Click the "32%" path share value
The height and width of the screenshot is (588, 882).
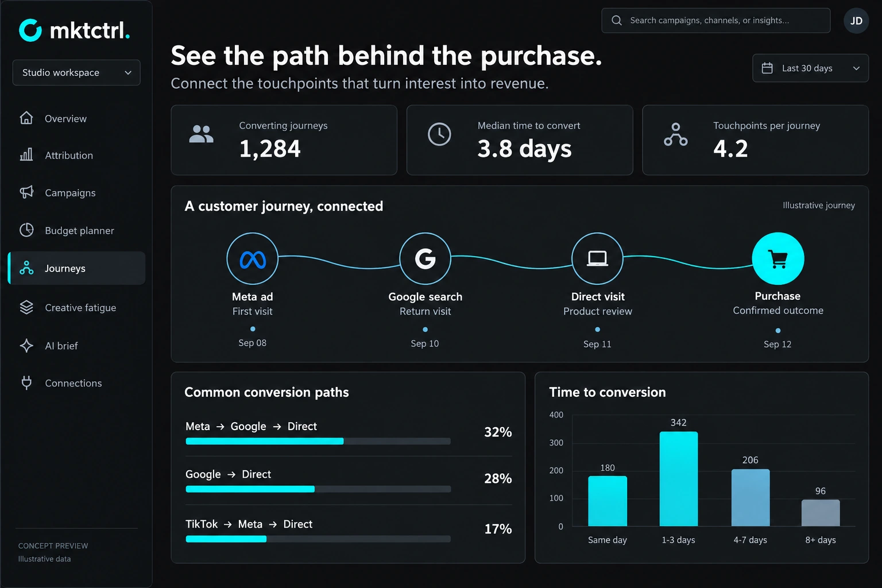tap(498, 432)
